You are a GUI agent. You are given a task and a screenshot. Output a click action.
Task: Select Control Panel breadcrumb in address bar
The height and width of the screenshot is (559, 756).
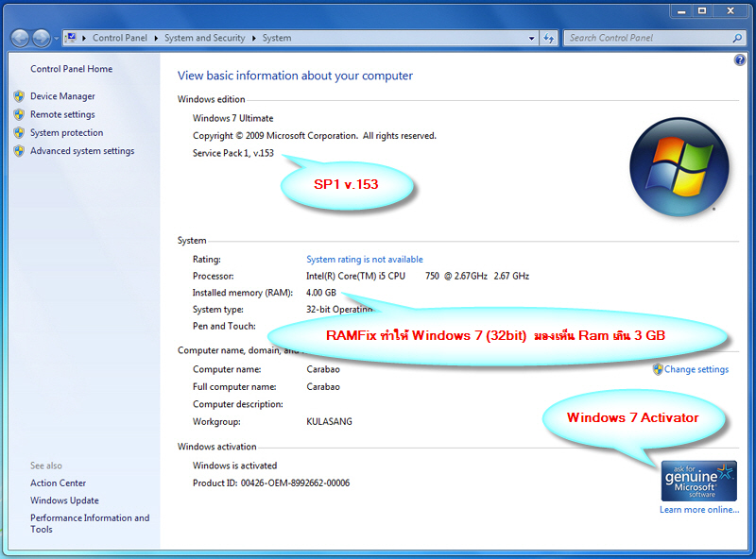click(x=120, y=38)
